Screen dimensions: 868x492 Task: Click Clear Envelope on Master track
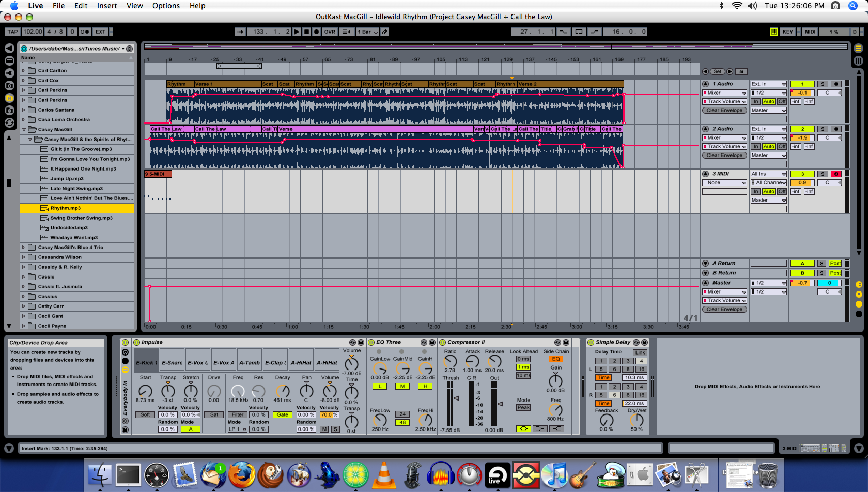point(724,310)
